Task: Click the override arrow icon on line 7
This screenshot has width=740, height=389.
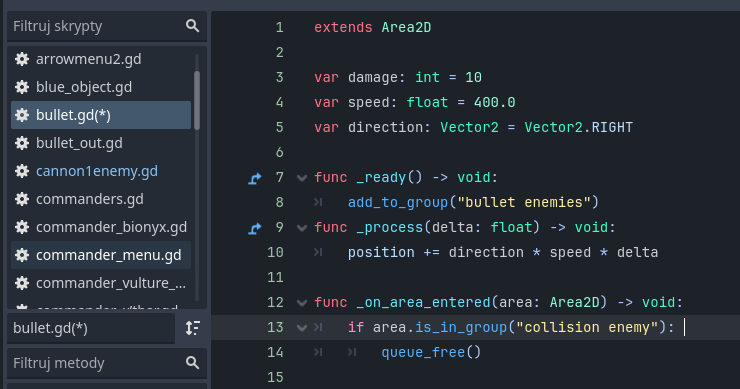Action: pos(255,178)
